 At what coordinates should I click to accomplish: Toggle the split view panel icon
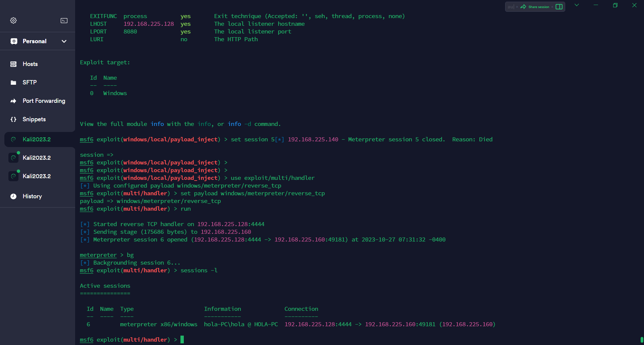pos(559,7)
